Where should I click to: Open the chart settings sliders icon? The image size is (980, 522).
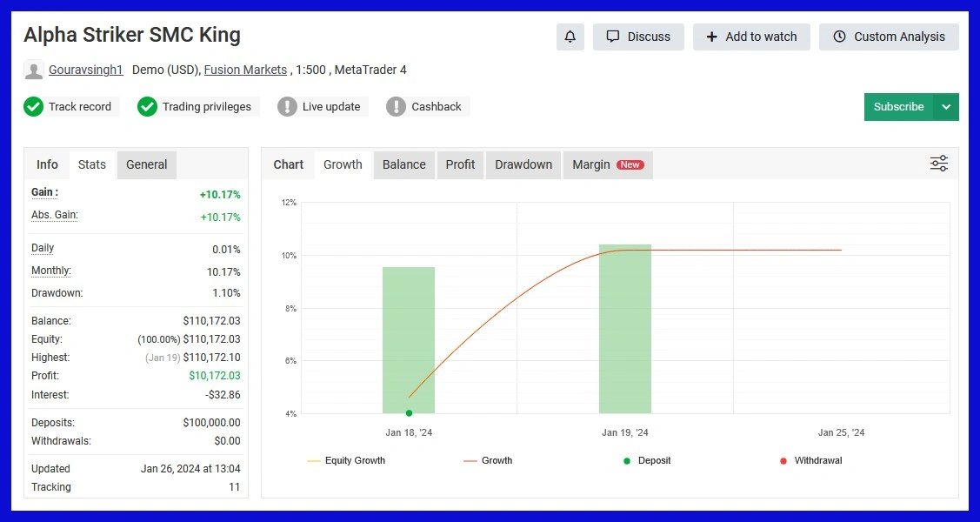click(939, 164)
